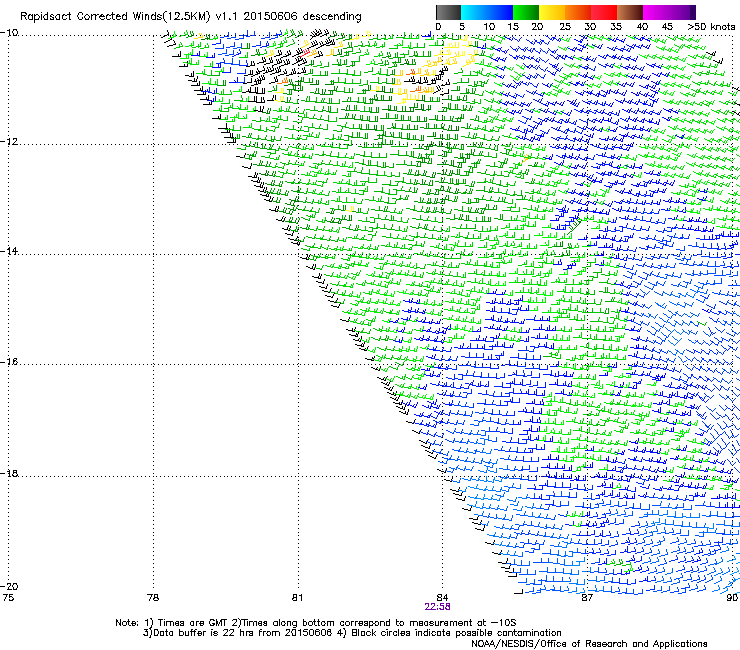Click the cyan 5-10 knots legend swatch
The image size is (740, 650).
pos(474,12)
